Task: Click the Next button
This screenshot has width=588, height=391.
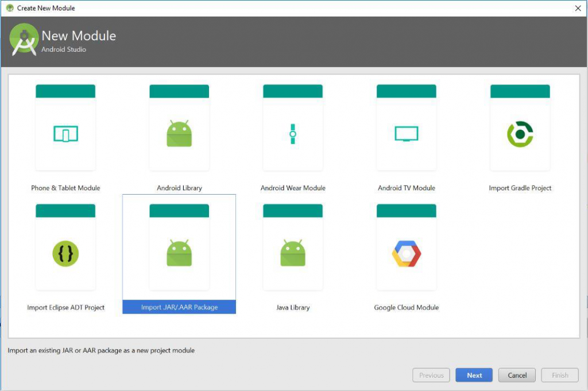Action: click(x=474, y=375)
